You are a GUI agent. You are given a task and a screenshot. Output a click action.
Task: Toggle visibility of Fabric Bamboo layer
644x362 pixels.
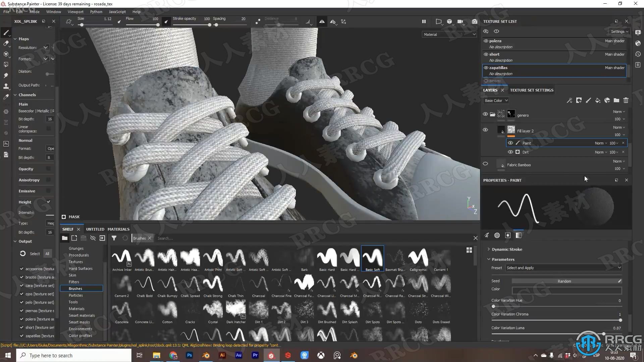pos(485,164)
